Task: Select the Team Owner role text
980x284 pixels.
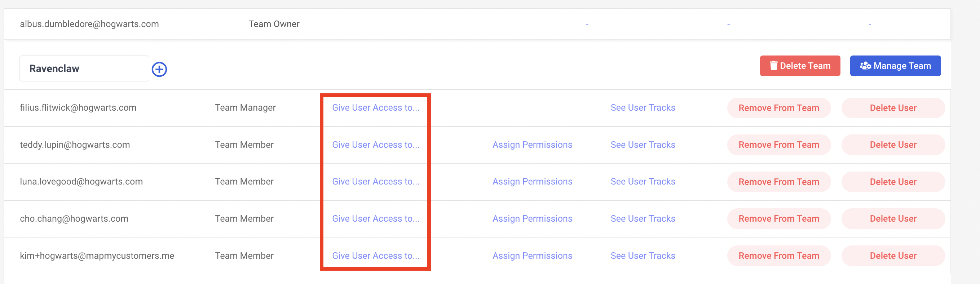Action: [x=274, y=24]
